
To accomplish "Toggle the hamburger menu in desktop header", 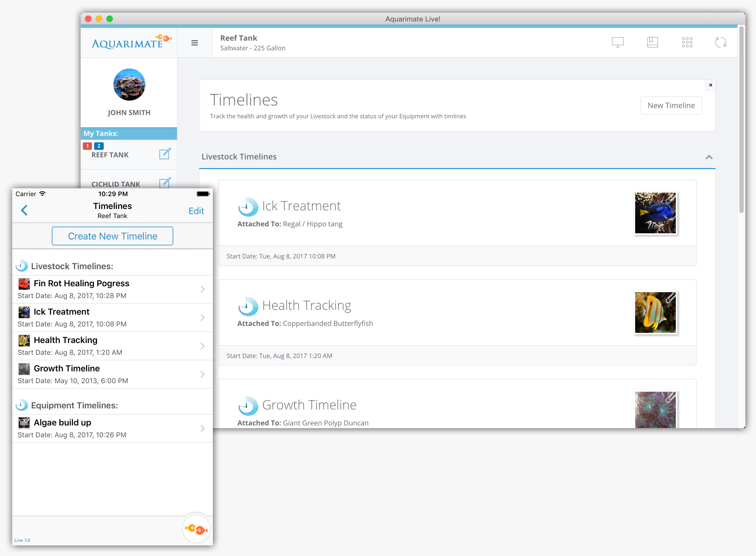I will pos(194,43).
